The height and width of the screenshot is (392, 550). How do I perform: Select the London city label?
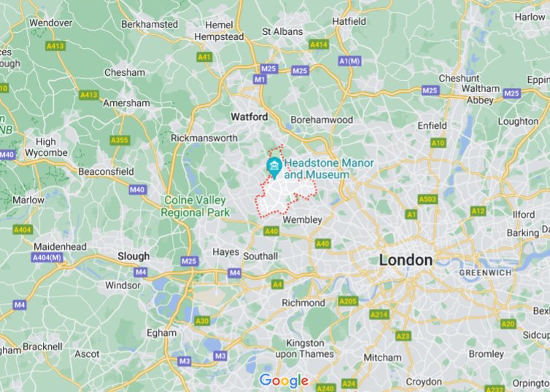coord(406,260)
